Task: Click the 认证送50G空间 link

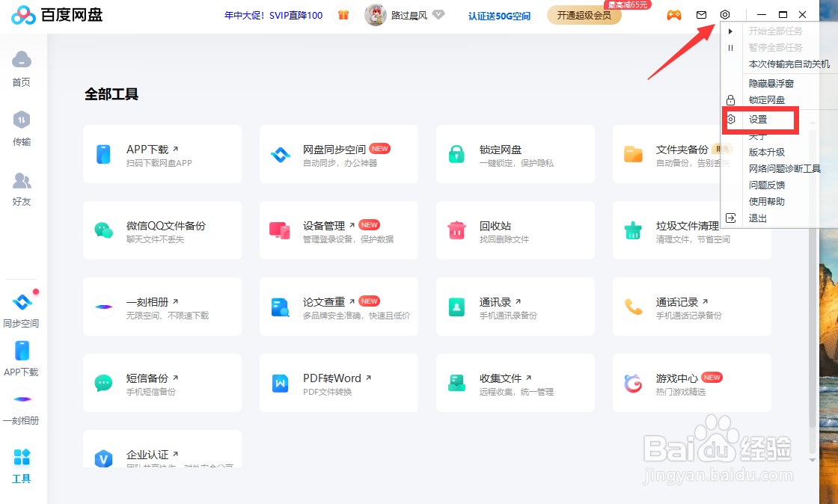Action: click(x=499, y=16)
